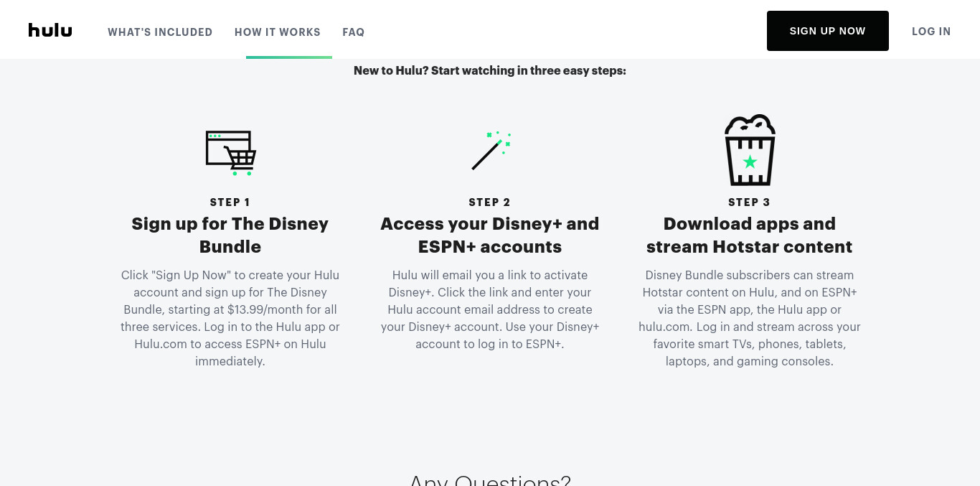Click the paragraph about streaming Hotstar content
The height and width of the screenshot is (486, 980).
click(750, 318)
